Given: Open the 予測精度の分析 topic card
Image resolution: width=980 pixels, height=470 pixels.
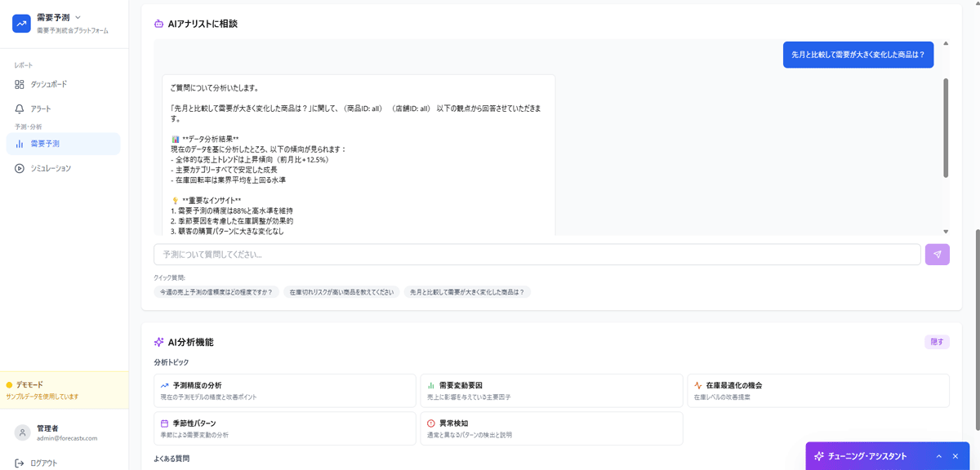Looking at the screenshot, I should (x=285, y=390).
